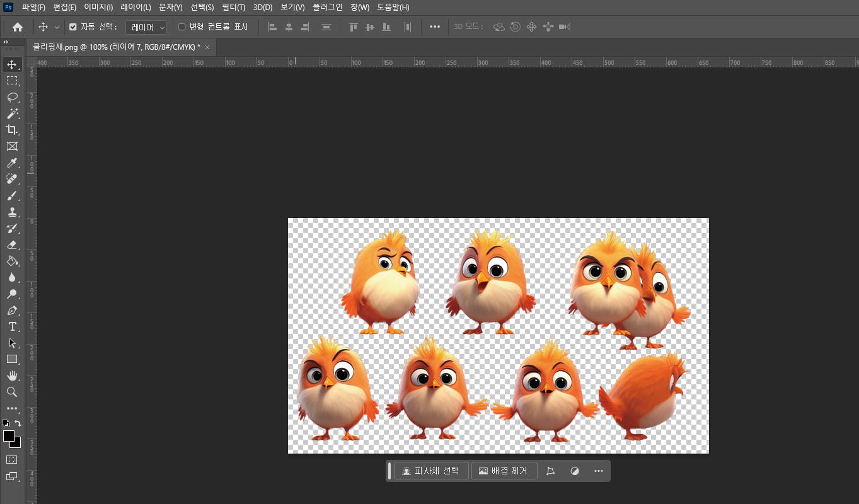The image size is (859, 504).
Task: Click the Photoshop logo icon
Action: pos(8,7)
